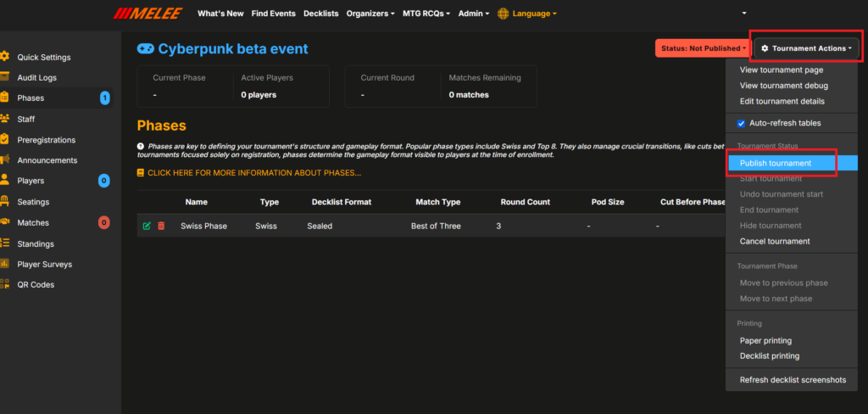Choose Publish tournament
Screen dimensions: 868x414
click(792, 163)
